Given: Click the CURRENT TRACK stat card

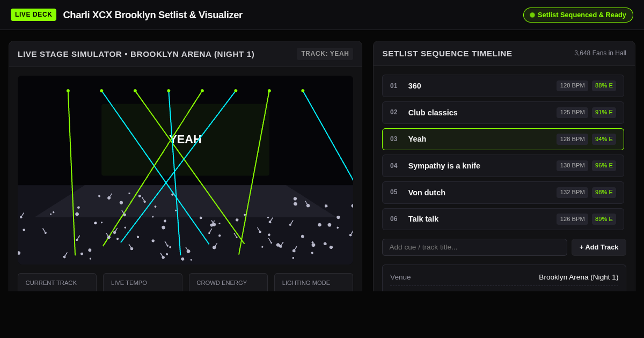Looking at the screenshot, I should pyautogui.click(x=57, y=282).
